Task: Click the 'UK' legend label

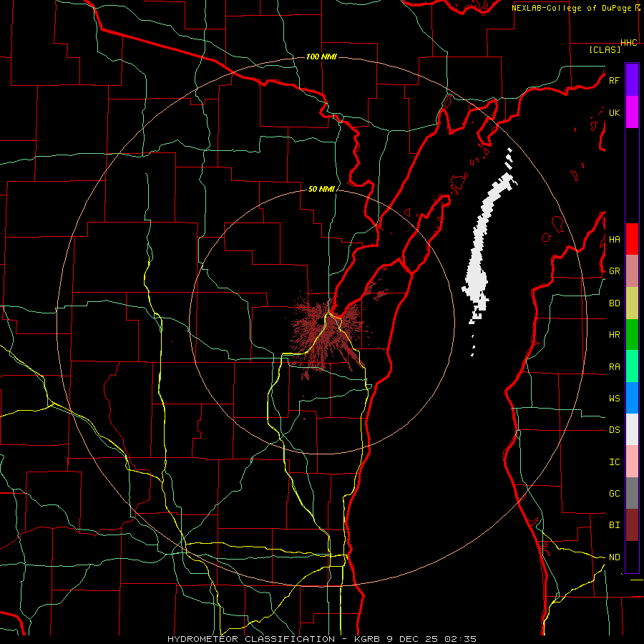Action: point(614,112)
